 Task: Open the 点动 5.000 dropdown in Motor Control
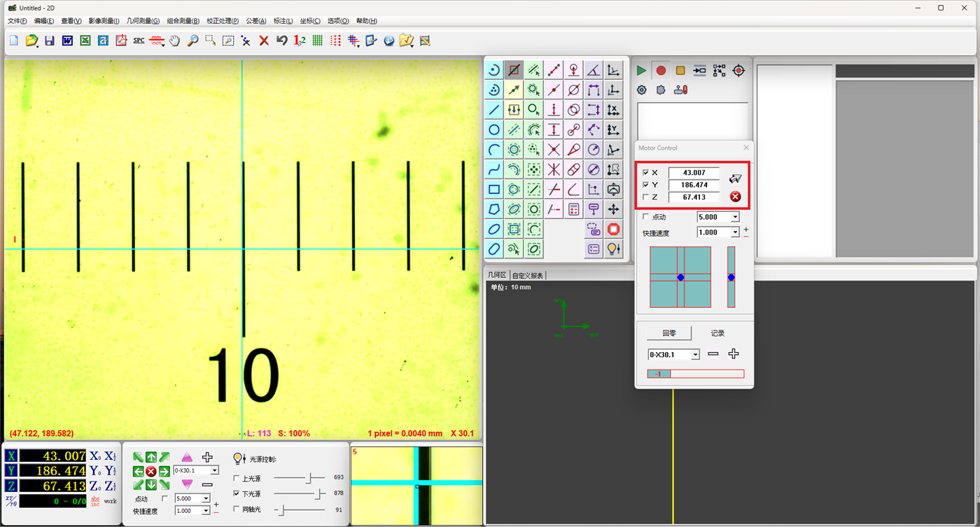(x=736, y=218)
